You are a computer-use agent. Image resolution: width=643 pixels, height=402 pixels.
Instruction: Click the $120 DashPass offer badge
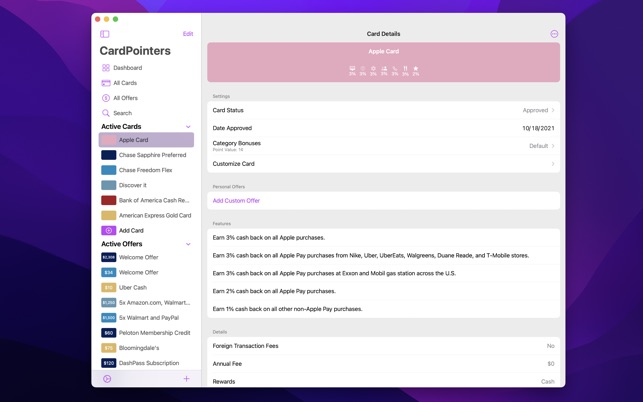[x=109, y=363]
